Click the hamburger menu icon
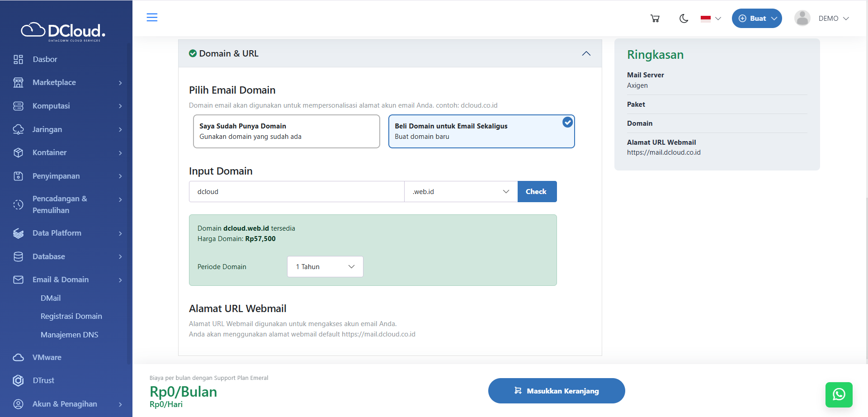Viewport: 868px width, 417px height. [152, 18]
